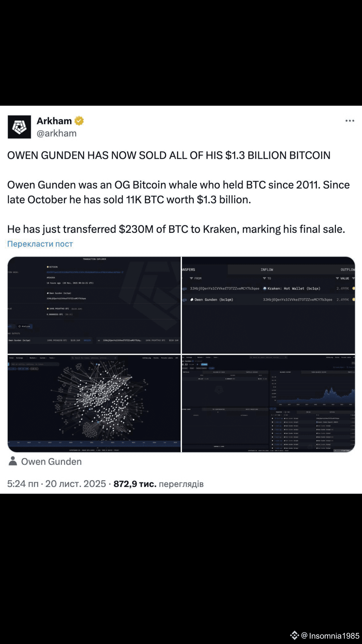Toggle the TO column filter
The width and height of the screenshot is (362, 644).
[264, 278]
